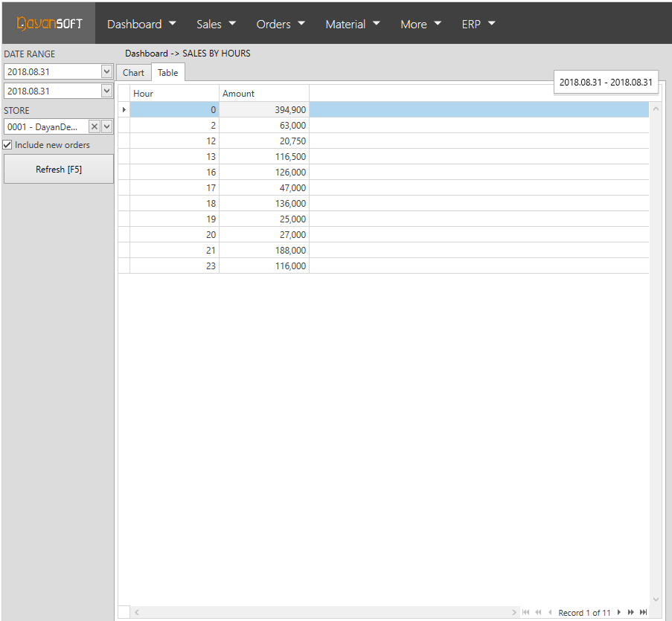This screenshot has width=672, height=621.
Task: Click the DayanSoft logo
Action: 49,23
